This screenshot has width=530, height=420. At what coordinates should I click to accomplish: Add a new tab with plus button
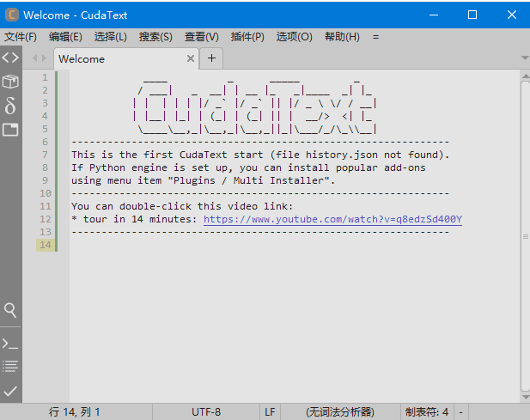(x=211, y=58)
